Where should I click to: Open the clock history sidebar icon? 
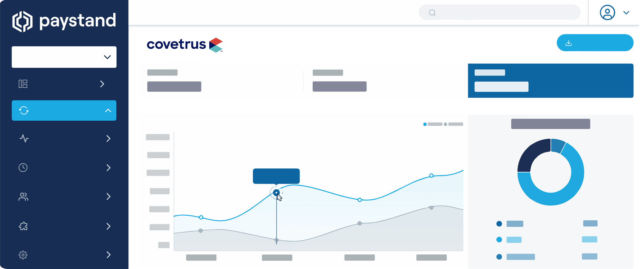point(23,167)
